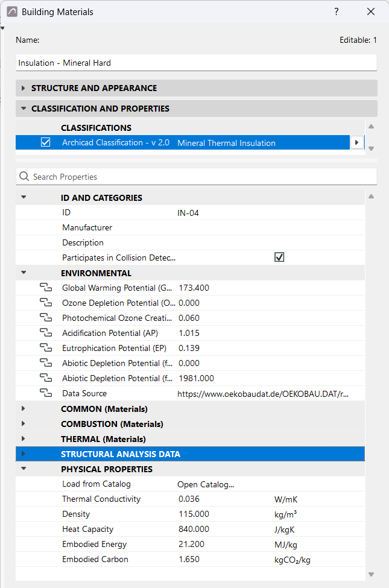Image resolution: width=389 pixels, height=588 pixels.
Task: Toggle Participates in Collision Detection checkbox
Action: pos(279,258)
